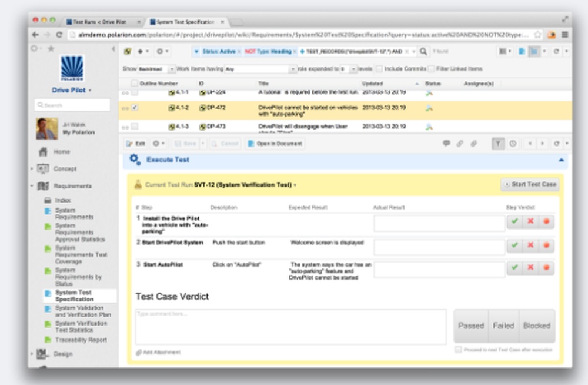
Task: Mark step 3 Start AutoPilot as failed
Action: (530, 268)
